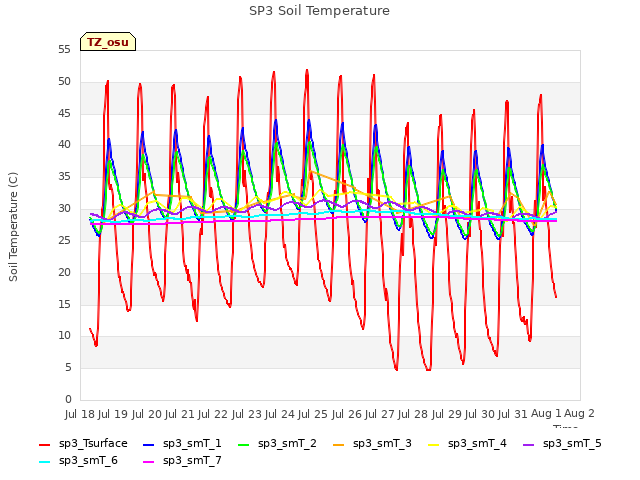Click the Aug 2 x-axis date label
The image size is (640, 480).
coord(579,414)
